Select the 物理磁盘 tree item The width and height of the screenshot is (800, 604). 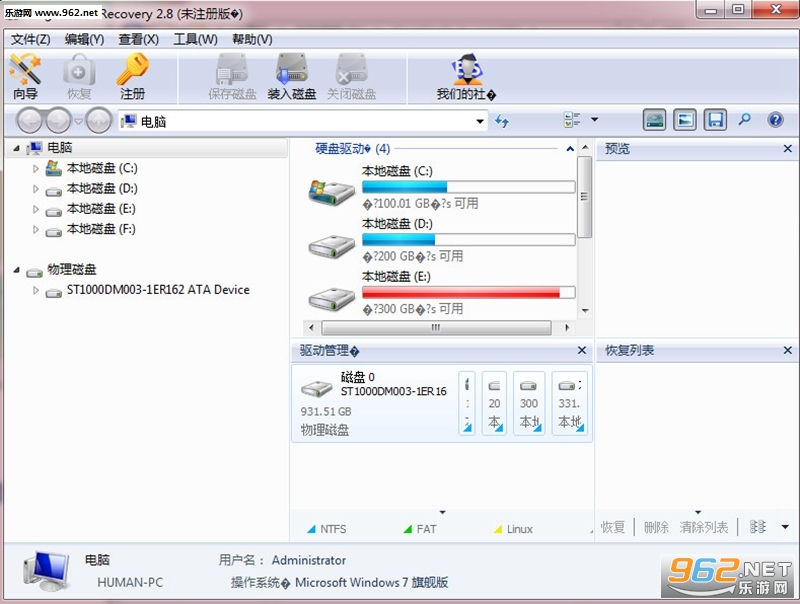click(x=71, y=269)
